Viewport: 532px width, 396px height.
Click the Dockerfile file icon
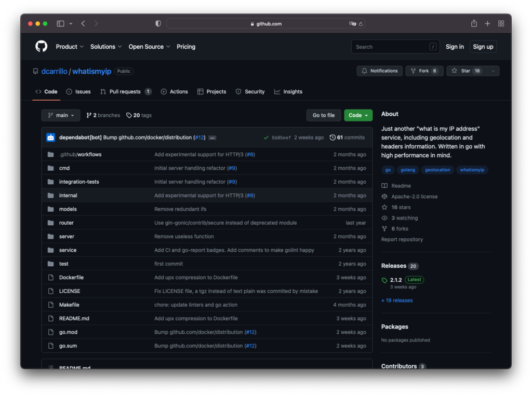click(x=51, y=277)
